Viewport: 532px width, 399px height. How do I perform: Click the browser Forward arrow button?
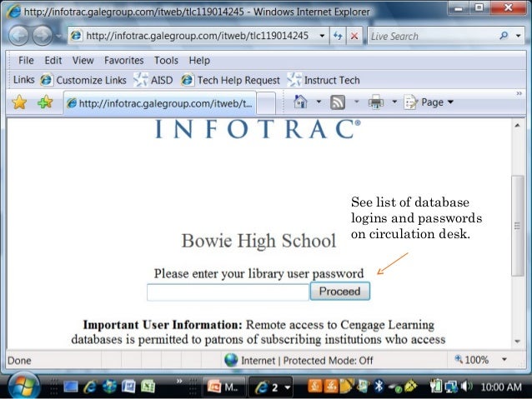point(43,36)
